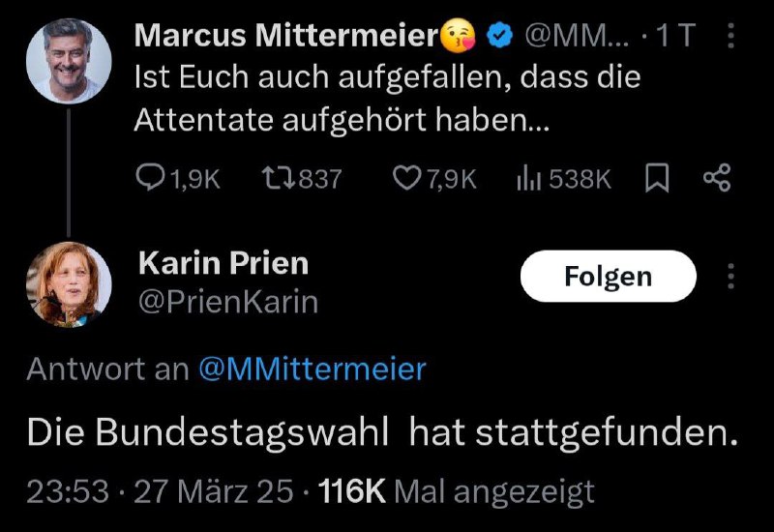
Task: Open the three-dot menu beside Folgen
Action: click(x=730, y=278)
